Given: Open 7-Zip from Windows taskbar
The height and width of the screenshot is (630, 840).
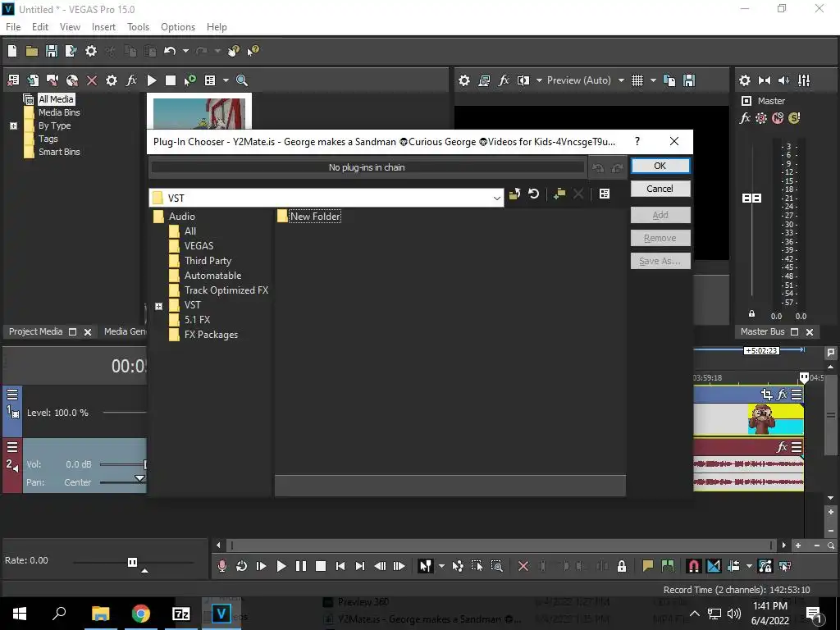Looking at the screenshot, I should [180, 614].
